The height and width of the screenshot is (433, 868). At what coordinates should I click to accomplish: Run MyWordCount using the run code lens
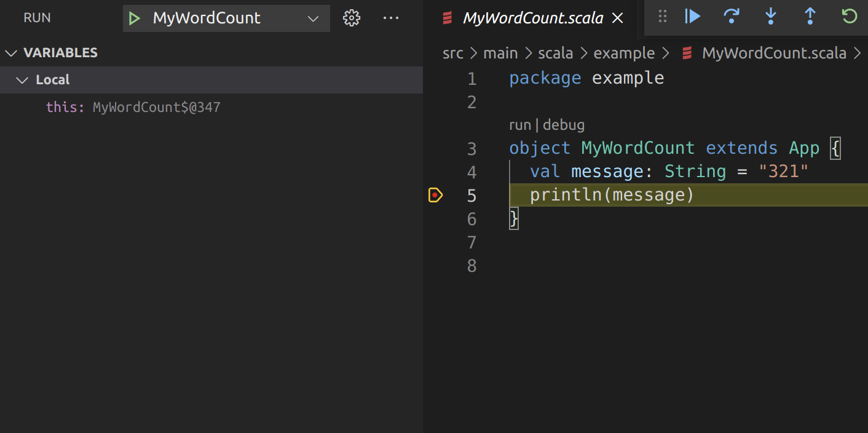click(520, 124)
